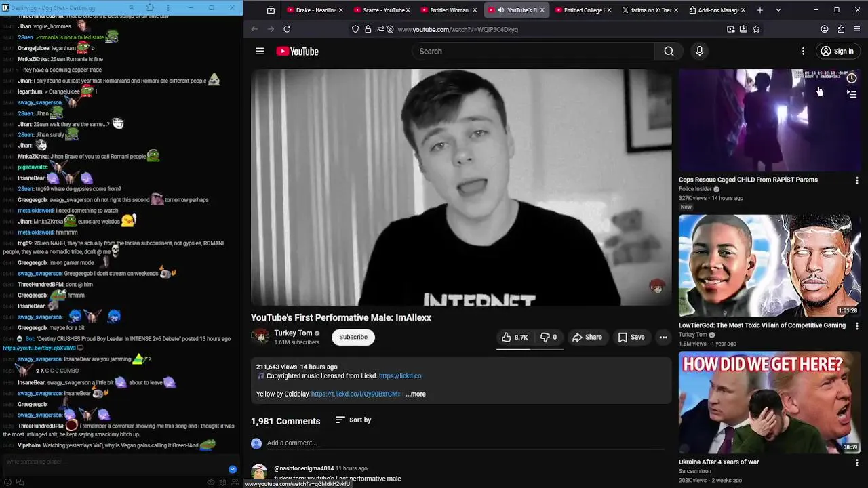Switch to Drake - Headline tab
This screenshot has width=868, height=488.
pos(313,10)
